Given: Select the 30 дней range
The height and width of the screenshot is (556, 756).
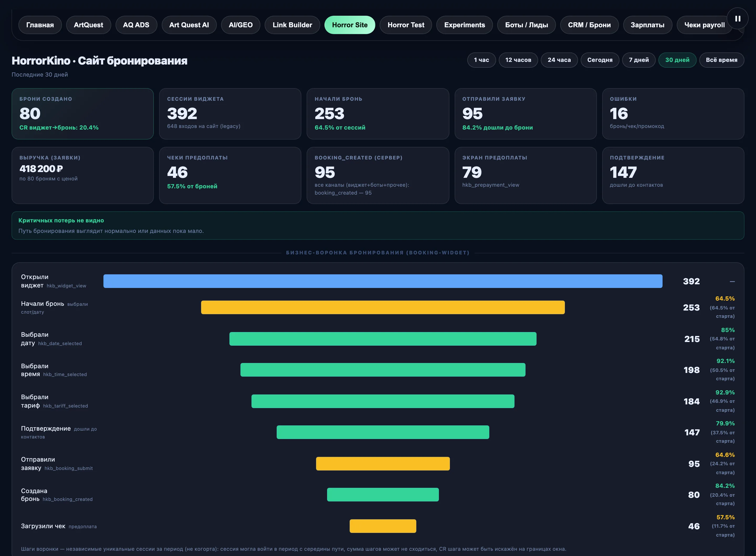Looking at the screenshot, I should tap(677, 60).
